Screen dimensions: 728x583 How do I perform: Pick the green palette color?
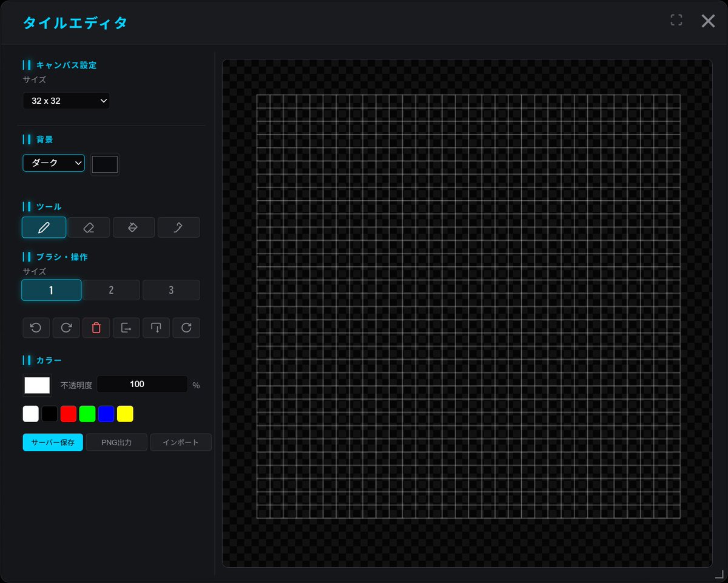(87, 414)
